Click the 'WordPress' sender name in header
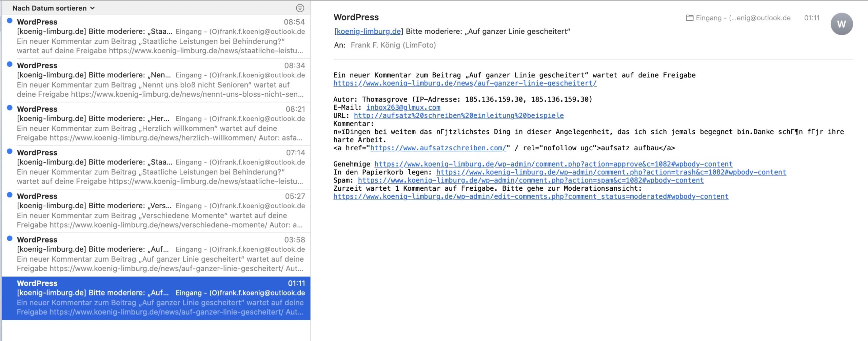Viewport: 868px width, 341px height. click(x=356, y=17)
